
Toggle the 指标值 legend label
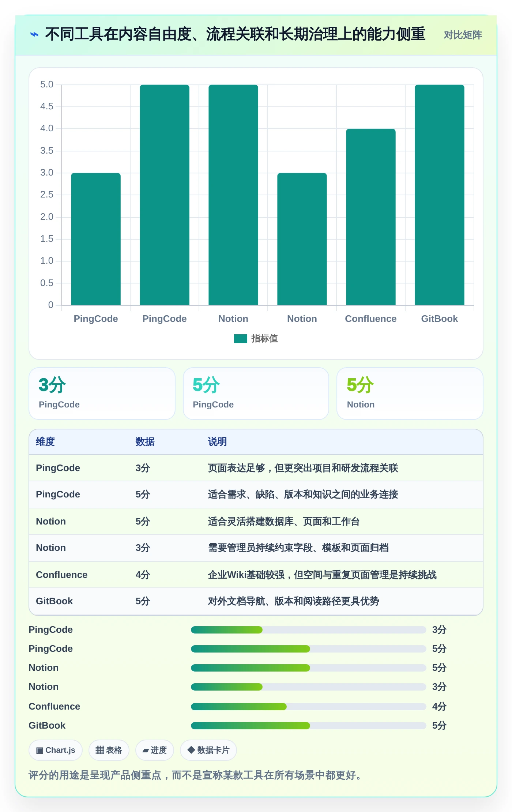(x=264, y=339)
